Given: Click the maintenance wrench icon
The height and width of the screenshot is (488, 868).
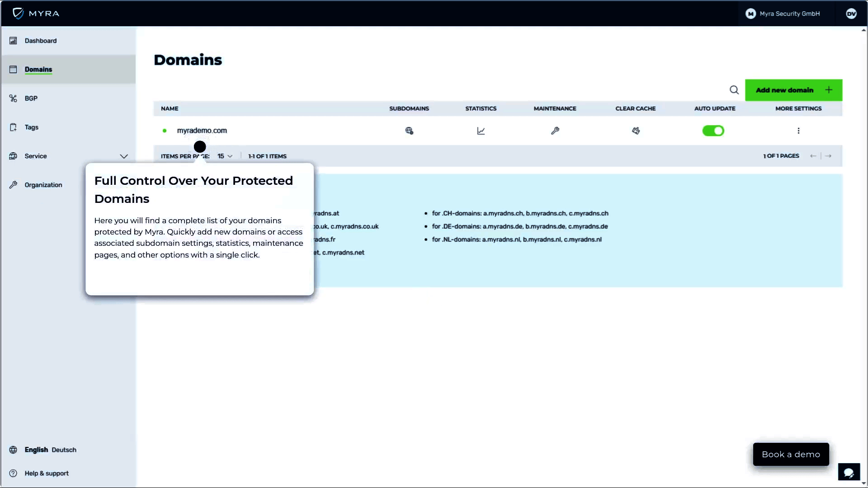Looking at the screenshot, I should click(x=555, y=131).
